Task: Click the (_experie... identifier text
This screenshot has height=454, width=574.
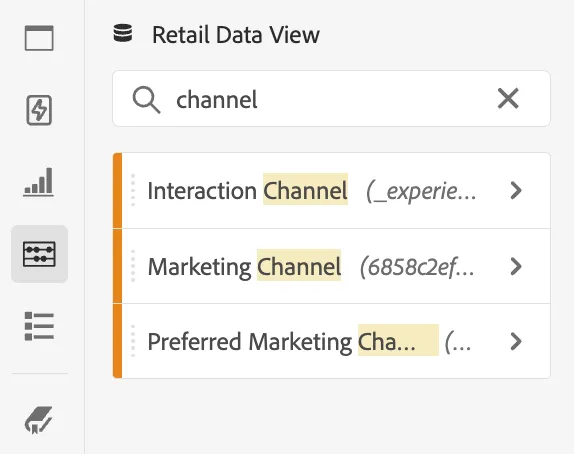Action: [x=421, y=191]
